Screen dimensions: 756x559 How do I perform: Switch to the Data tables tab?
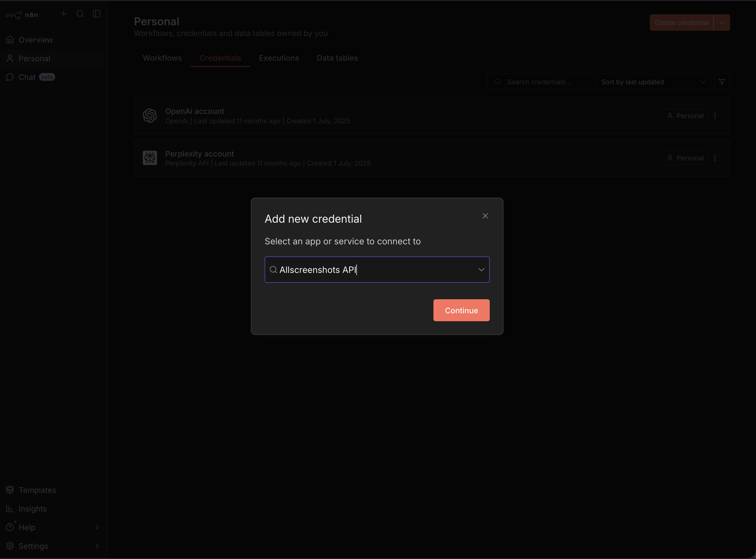pyautogui.click(x=337, y=58)
